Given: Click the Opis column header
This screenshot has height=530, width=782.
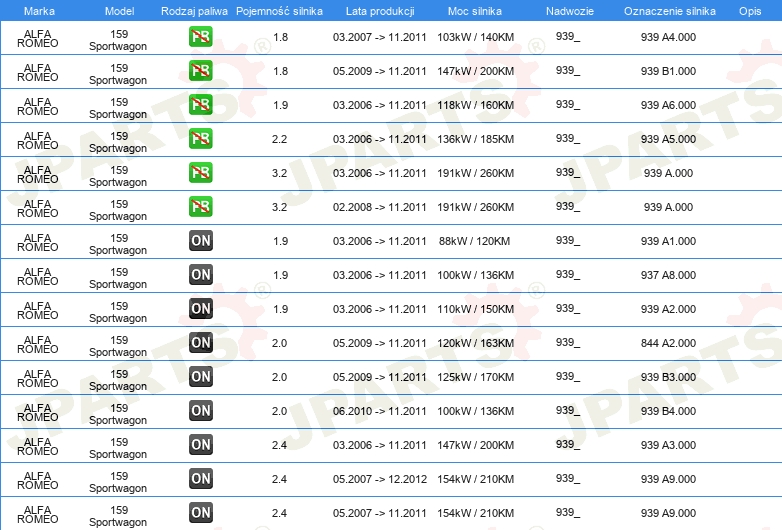Looking at the screenshot, I should (x=750, y=11).
